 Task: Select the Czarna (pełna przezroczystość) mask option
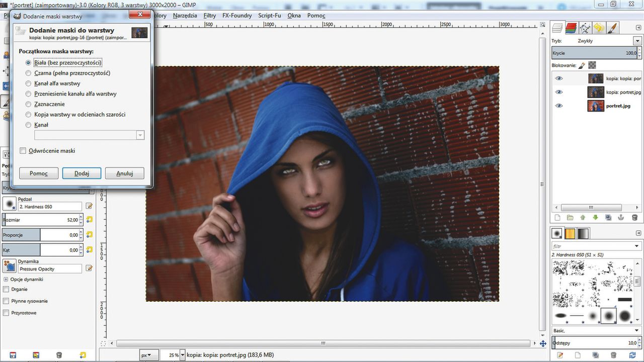(x=28, y=73)
